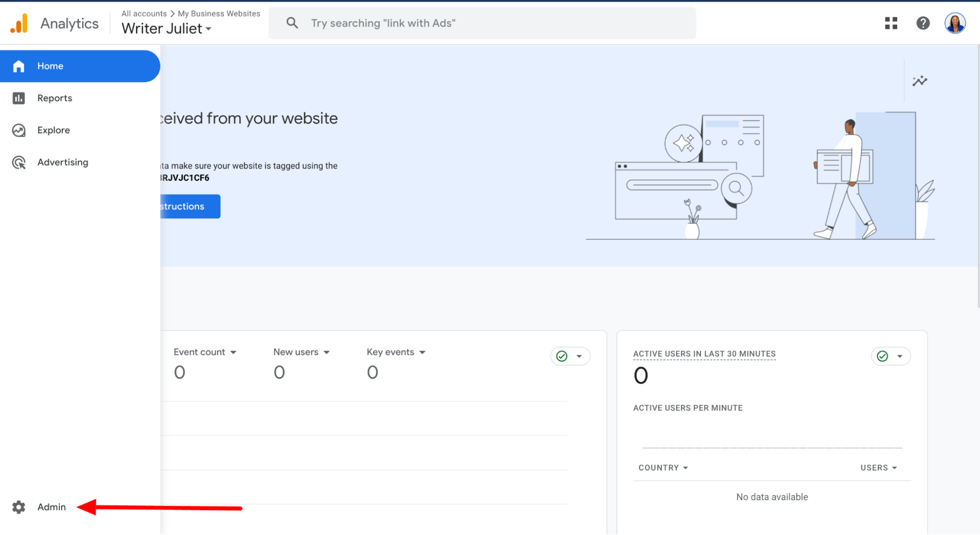Click the Google Analytics logo
Viewport: 980px width, 535px height.
(x=19, y=23)
